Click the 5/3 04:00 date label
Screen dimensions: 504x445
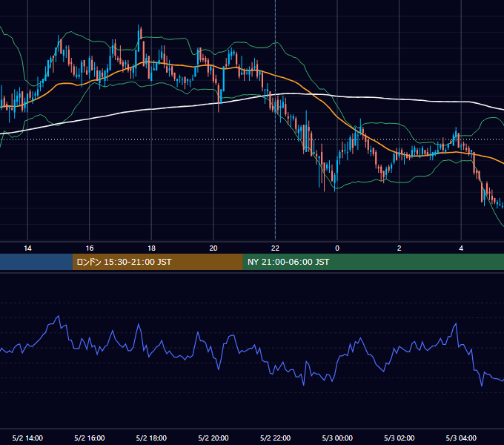461,438
